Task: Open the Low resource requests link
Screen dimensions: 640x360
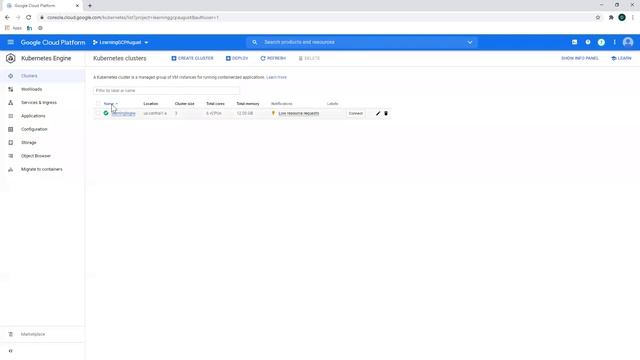Action: [x=299, y=113]
